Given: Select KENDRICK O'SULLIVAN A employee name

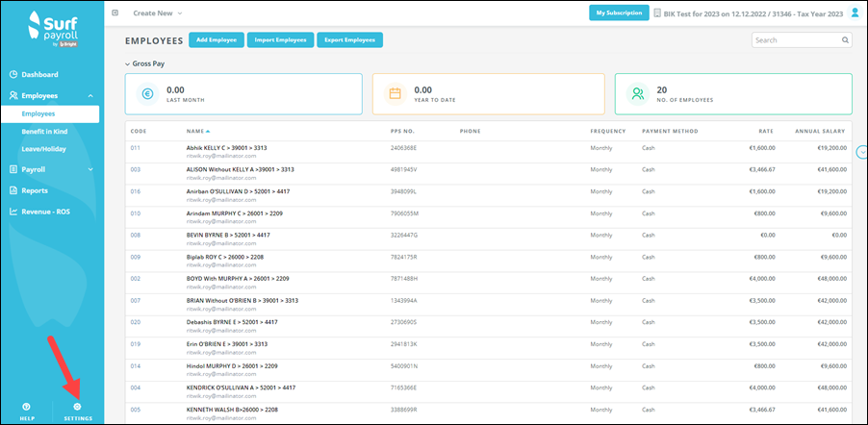Looking at the screenshot, I should tap(240, 387).
